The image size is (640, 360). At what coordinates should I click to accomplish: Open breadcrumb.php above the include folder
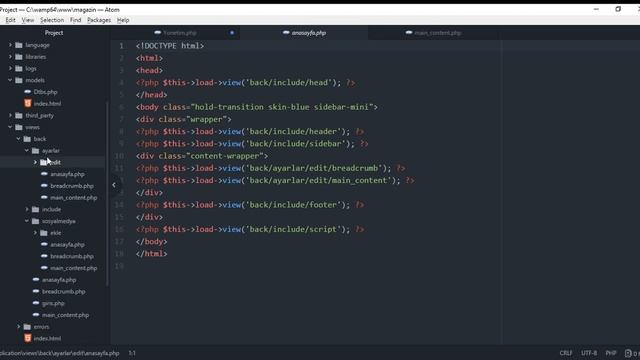tap(72, 186)
